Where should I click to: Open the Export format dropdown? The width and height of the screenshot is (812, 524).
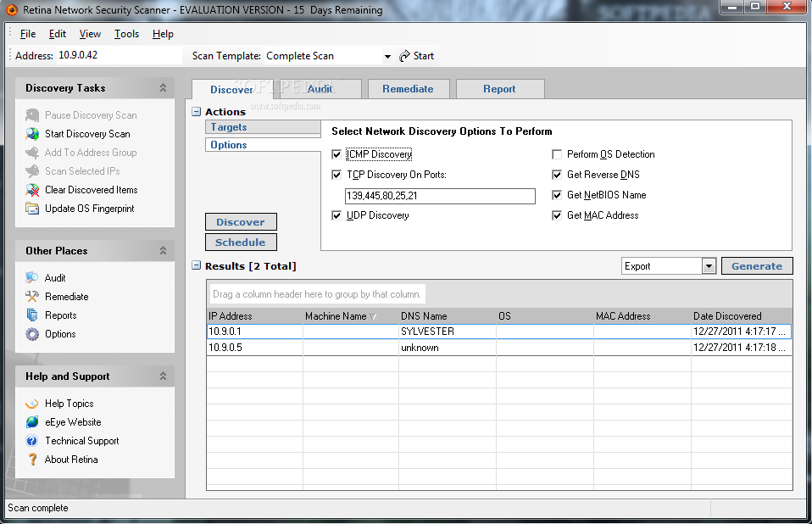[x=709, y=266]
